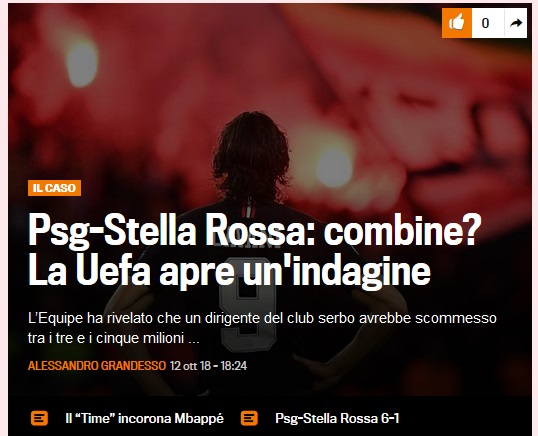View author Alessandro Grandesso's page

click(x=97, y=366)
